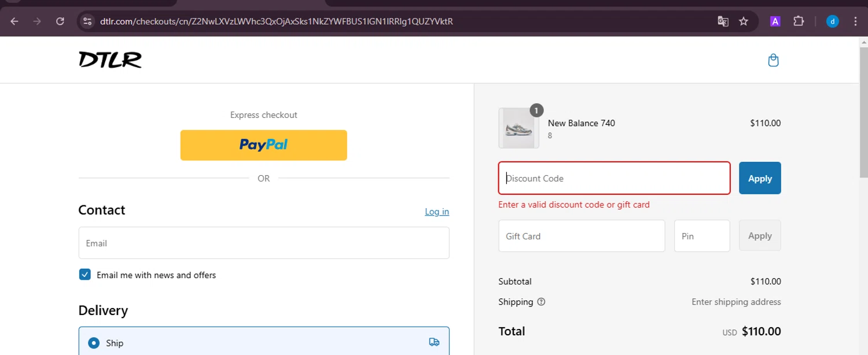Click into the Discount Code field
Screen dimensions: 868x355
click(x=615, y=178)
